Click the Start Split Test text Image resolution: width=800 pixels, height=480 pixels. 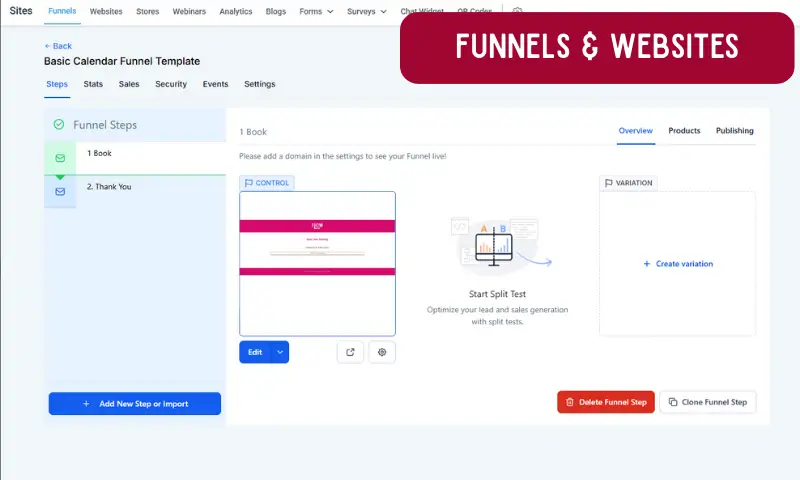tap(497, 294)
